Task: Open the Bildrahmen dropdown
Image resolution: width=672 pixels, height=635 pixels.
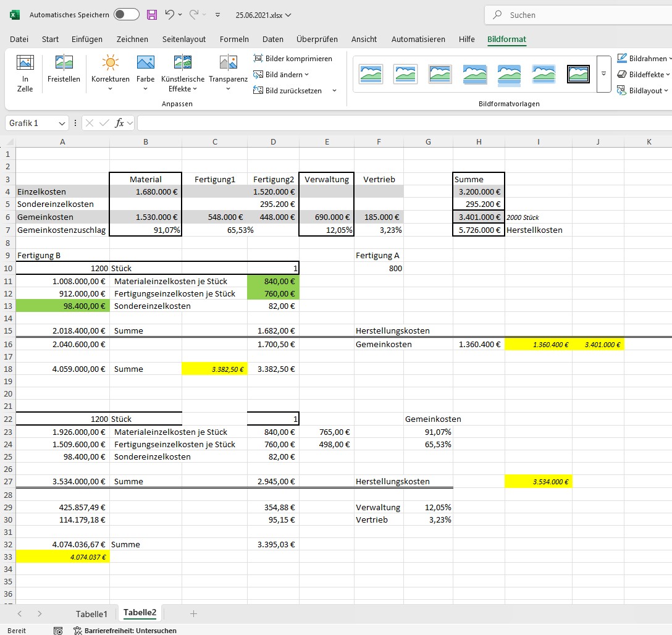Action: pyautogui.click(x=647, y=59)
